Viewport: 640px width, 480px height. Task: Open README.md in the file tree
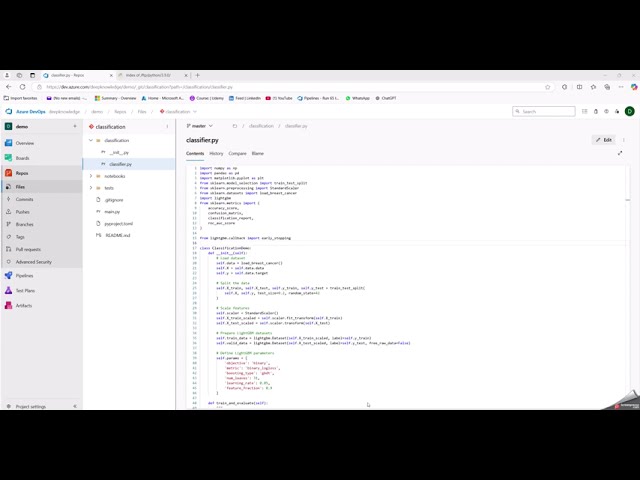pyautogui.click(x=118, y=236)
